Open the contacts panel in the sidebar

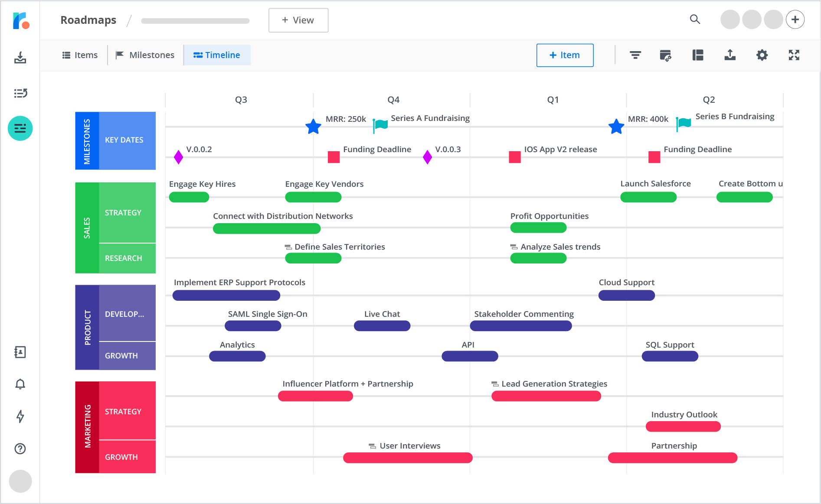pos(20,352)
